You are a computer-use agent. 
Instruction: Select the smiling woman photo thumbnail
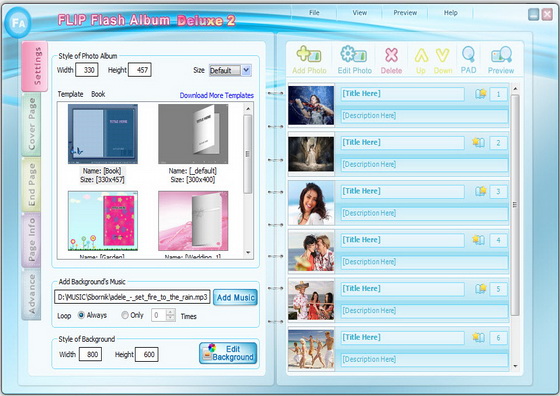click(311, 203)
